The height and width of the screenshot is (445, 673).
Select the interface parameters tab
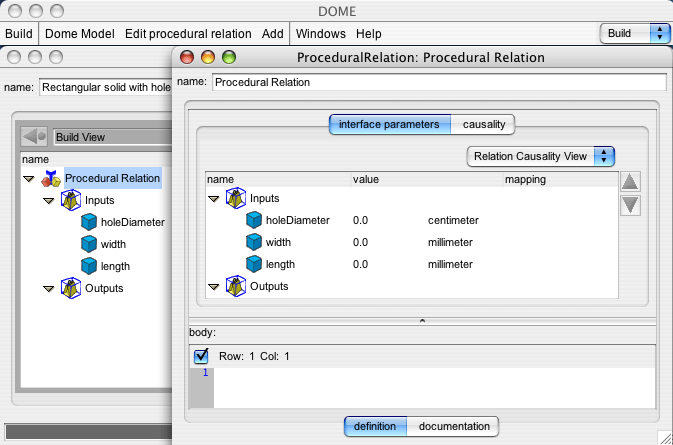coord(390,124)
